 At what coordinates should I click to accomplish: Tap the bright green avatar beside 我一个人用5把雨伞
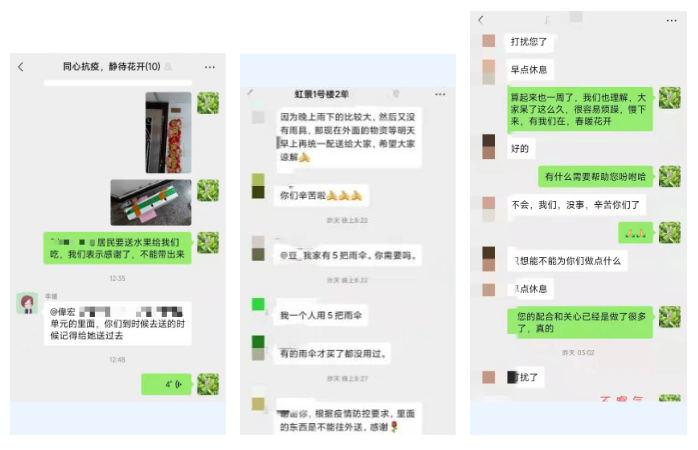pyautogui.click(x=258, y=304)
